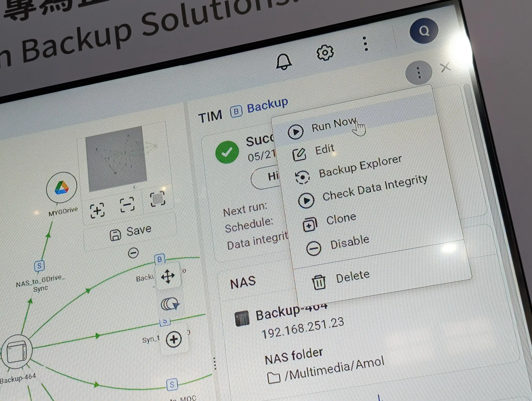Click the Schedule label
This screenshot has width=532, height=401.
(x=249, y=225)
